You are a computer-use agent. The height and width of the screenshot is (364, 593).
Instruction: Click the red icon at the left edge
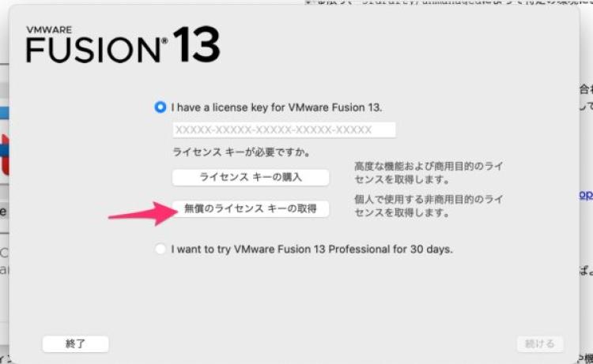5,155
